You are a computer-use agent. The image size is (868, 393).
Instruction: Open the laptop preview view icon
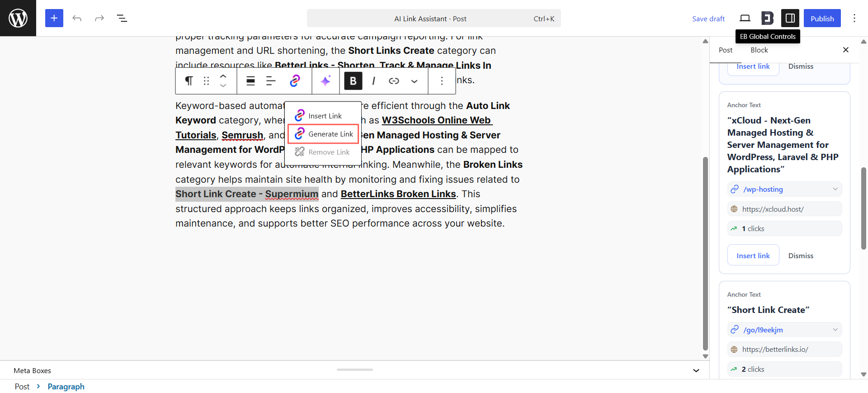[x=745, y=18]
